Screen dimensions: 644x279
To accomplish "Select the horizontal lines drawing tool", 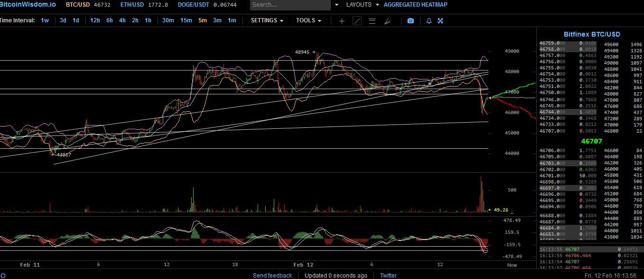I will click(372, 21).
